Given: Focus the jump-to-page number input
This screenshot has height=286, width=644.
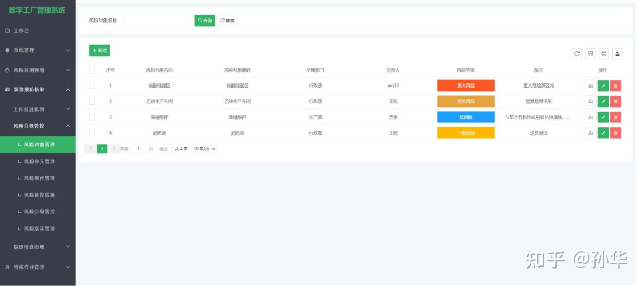Looking at the screenshot, I should pyautogui.click(x=138, y=149).
